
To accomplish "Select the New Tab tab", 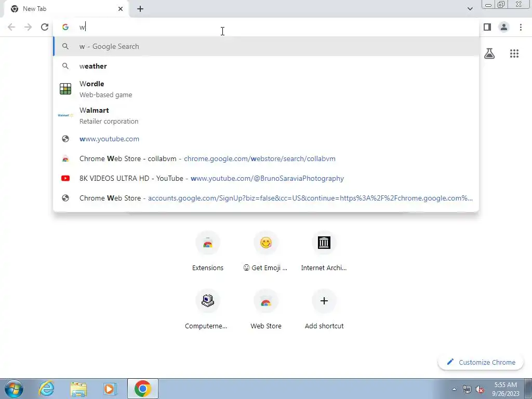I will (66, 9).
